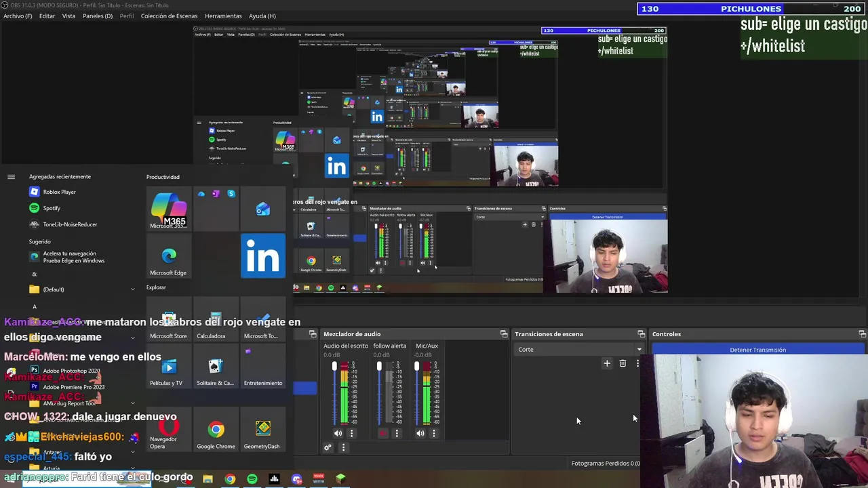Click the Explorar group header
Viewport: 868px width, 488px height.
(156, 287)
